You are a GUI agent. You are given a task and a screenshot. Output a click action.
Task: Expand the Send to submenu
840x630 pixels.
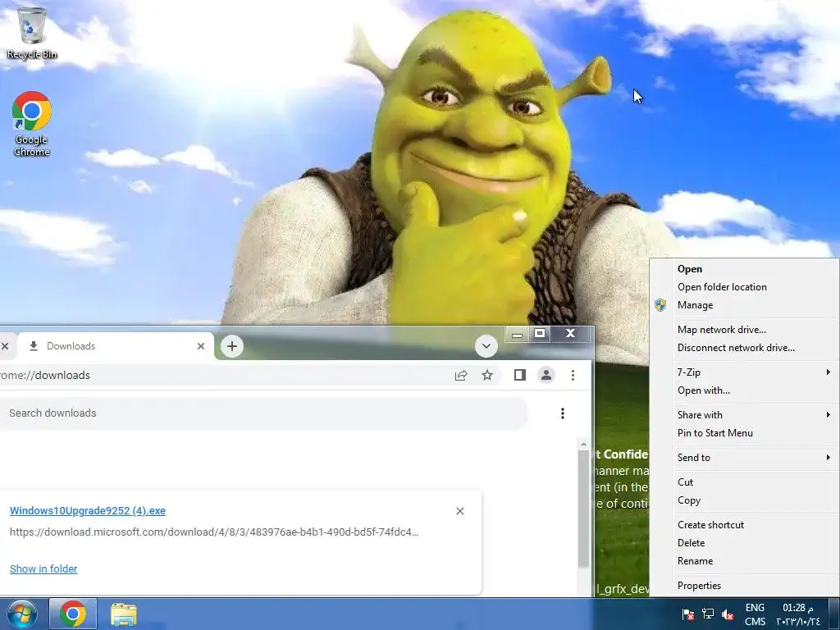click(745, 458)
